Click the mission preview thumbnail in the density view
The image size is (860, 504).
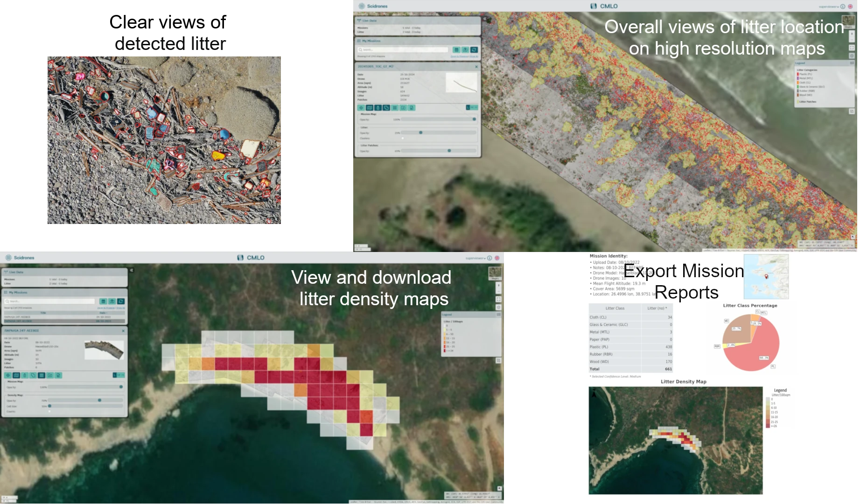click(104, 350)
